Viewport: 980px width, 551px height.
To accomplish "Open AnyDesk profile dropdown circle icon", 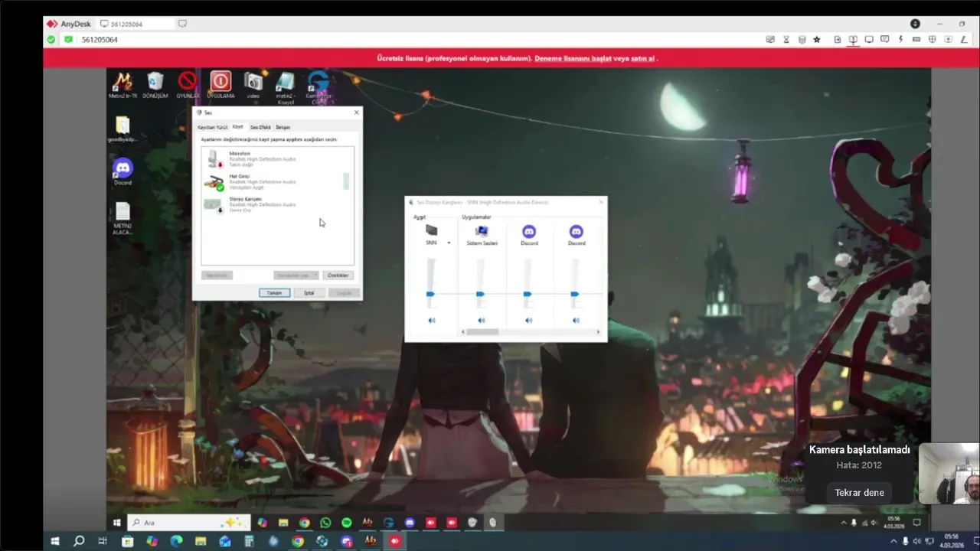I will pyautogui.click(x=915, y=24).
